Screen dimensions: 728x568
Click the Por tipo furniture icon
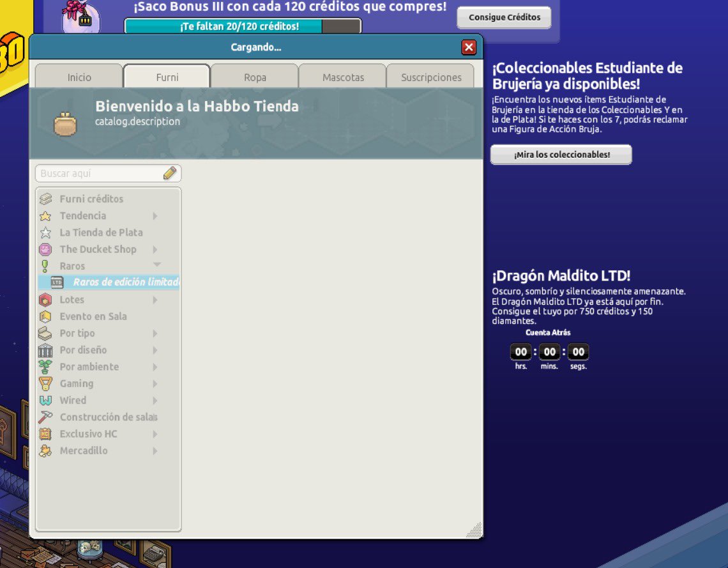tap(45, 334)
